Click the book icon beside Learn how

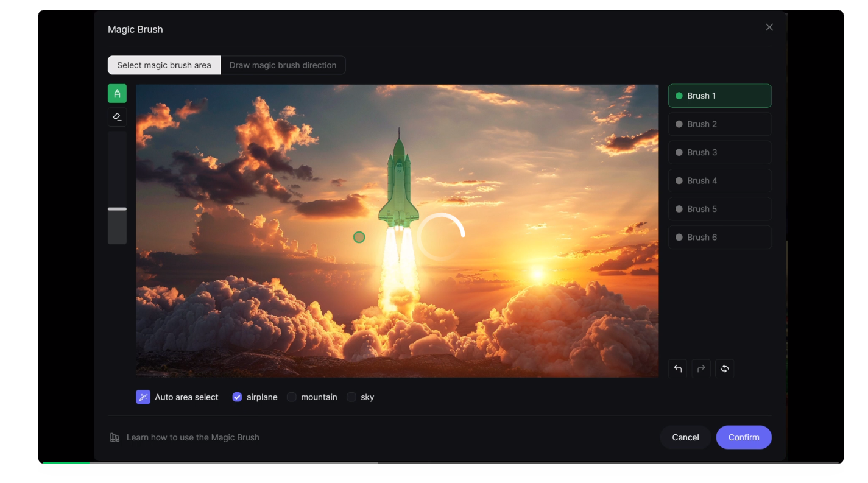tap(115, 437)
